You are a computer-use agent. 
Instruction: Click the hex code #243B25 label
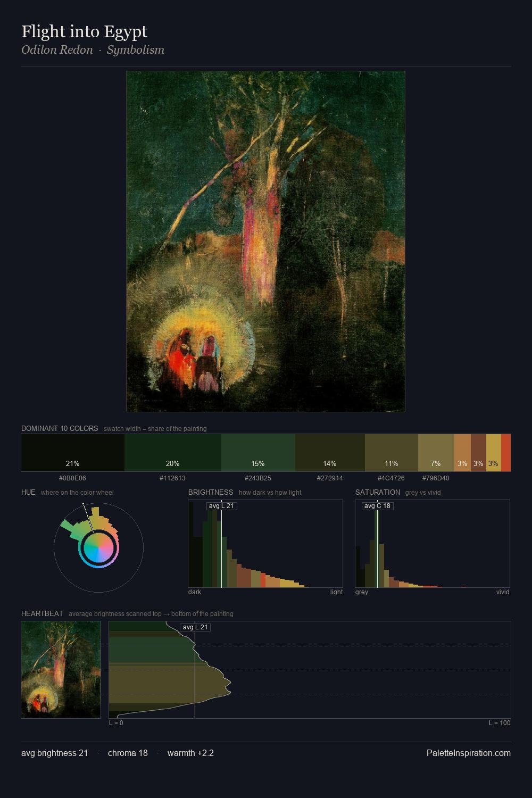[x=258, y=478]
